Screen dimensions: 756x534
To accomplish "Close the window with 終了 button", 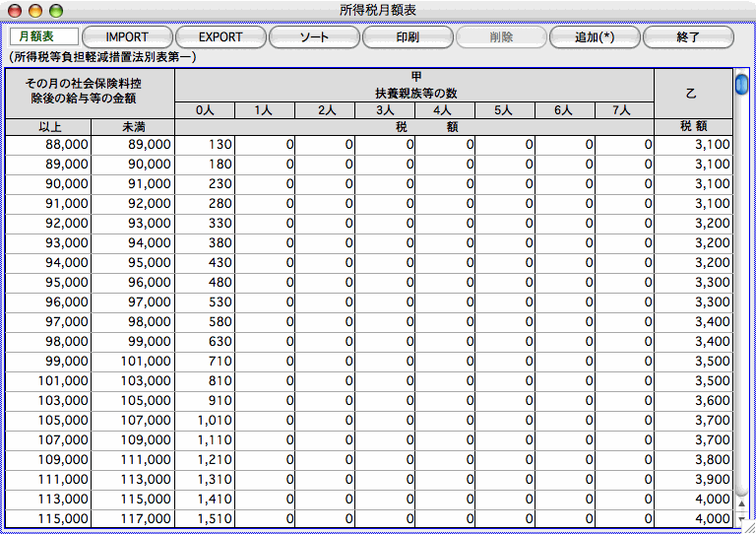I will pos(688,37).
